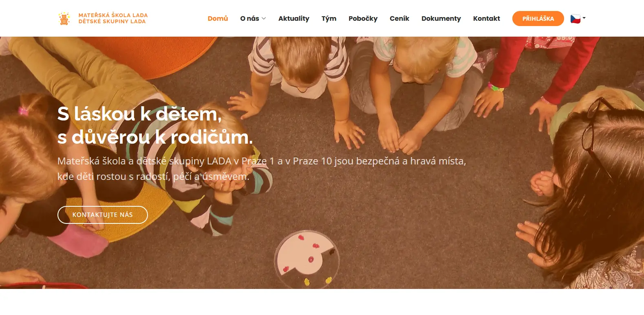The image size is (644, 315).
Task: Click the Czech flag language icon
Action: coord(575,18)
